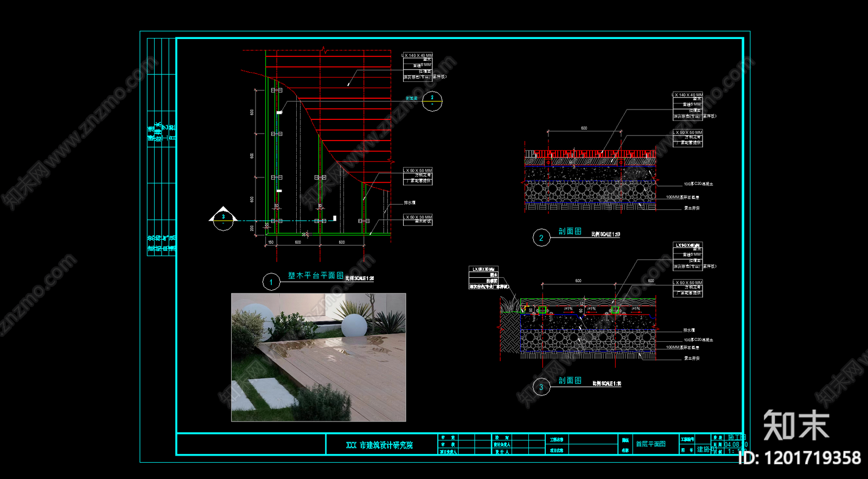
Task: Click the date 04.08.20 in title block
Action: click(736, 444)
